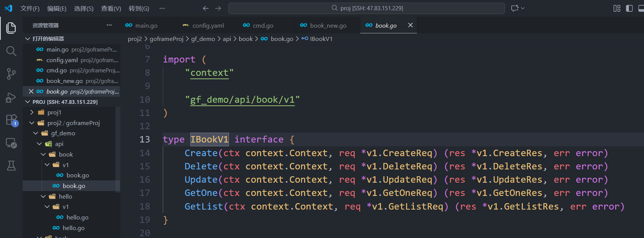Viewport: 644px width, 238px height.
Task: Open Explorer panel more actions ellipsis
Action: (109, 25)
